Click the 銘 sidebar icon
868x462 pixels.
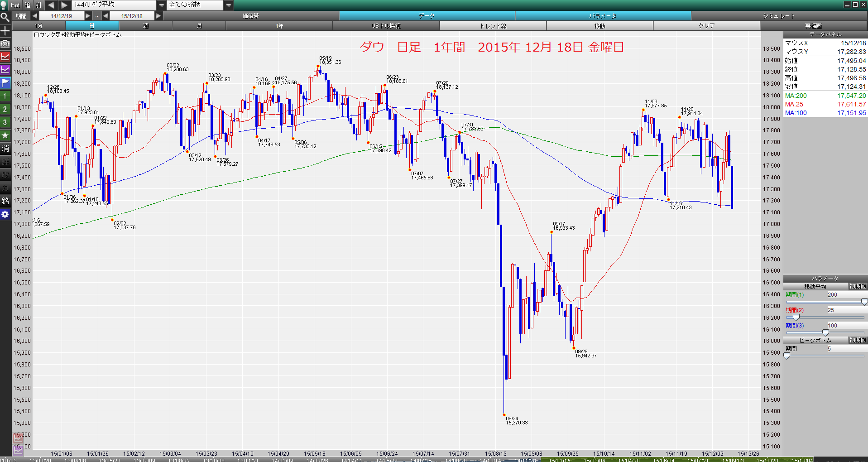[5, 201]
